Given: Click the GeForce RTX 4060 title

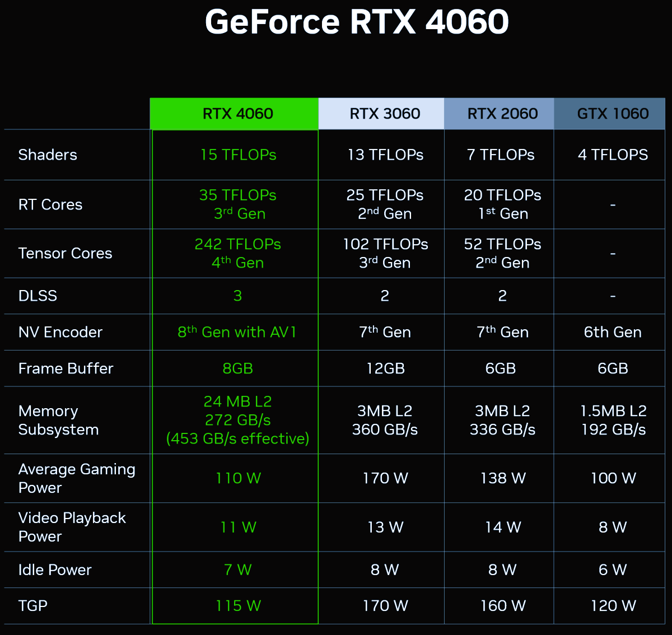Looking at the screenshot, I should click(357, 22).
